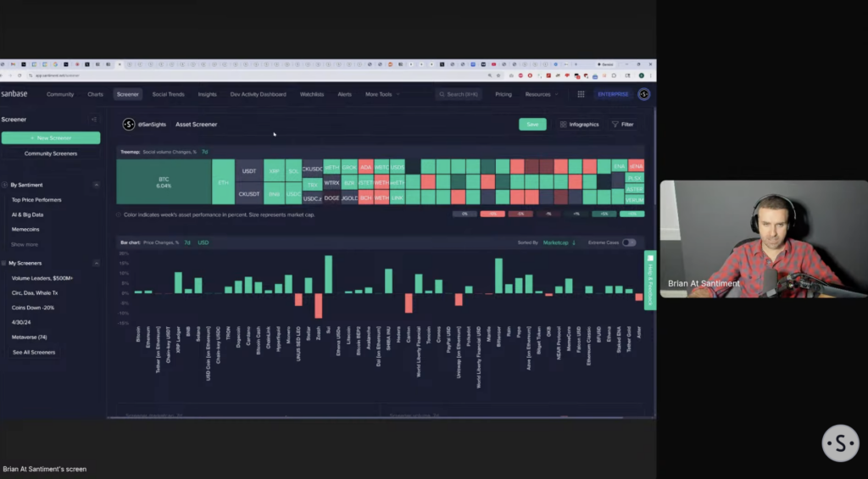Open Volume Leaders, $500M+ screener

42,279
